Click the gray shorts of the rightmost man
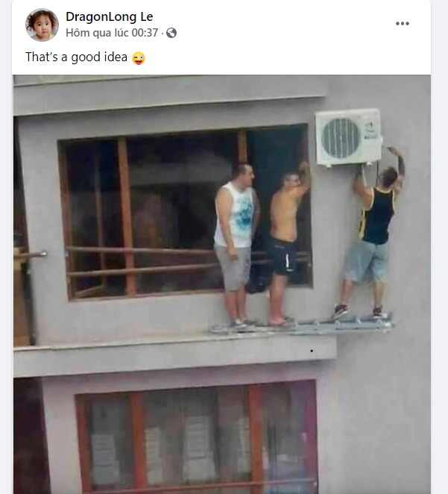This screenshot has height=494, width=448. tap(366, 261)
